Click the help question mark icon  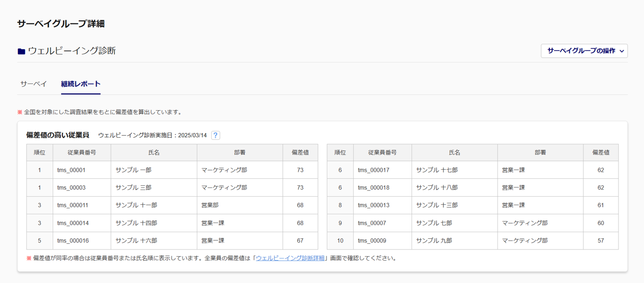coord(216,135)
